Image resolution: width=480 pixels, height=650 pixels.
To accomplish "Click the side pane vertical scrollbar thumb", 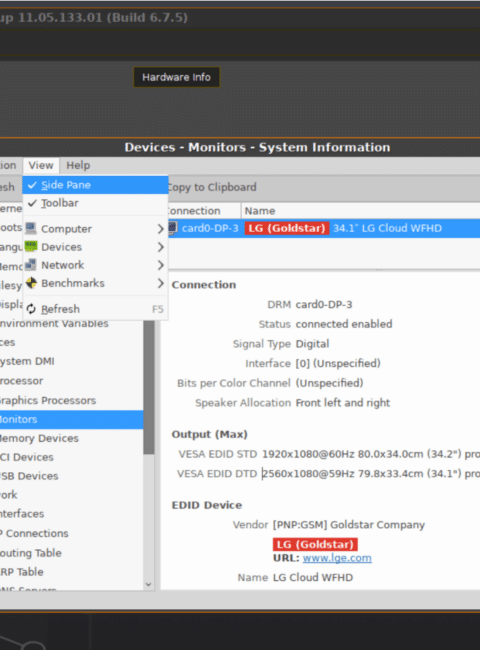I will pos(149,387).
